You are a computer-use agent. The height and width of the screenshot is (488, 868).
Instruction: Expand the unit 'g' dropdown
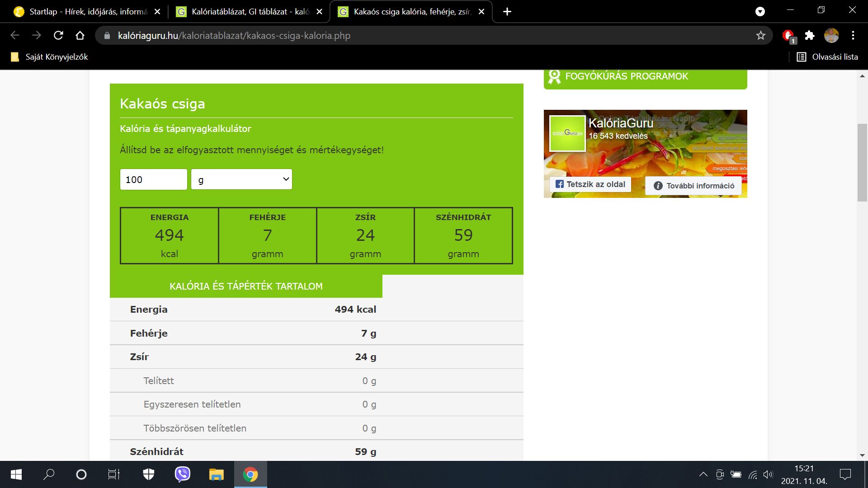(241, 179)
